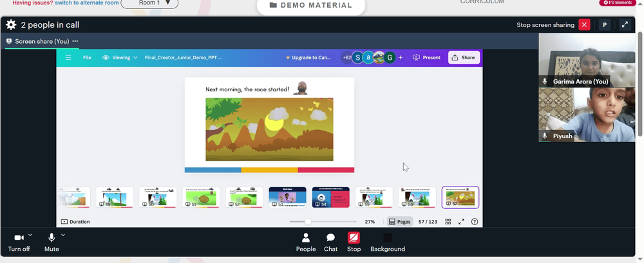Turn off the camera
Screen dimensions: 644x263
click(19, 242)
